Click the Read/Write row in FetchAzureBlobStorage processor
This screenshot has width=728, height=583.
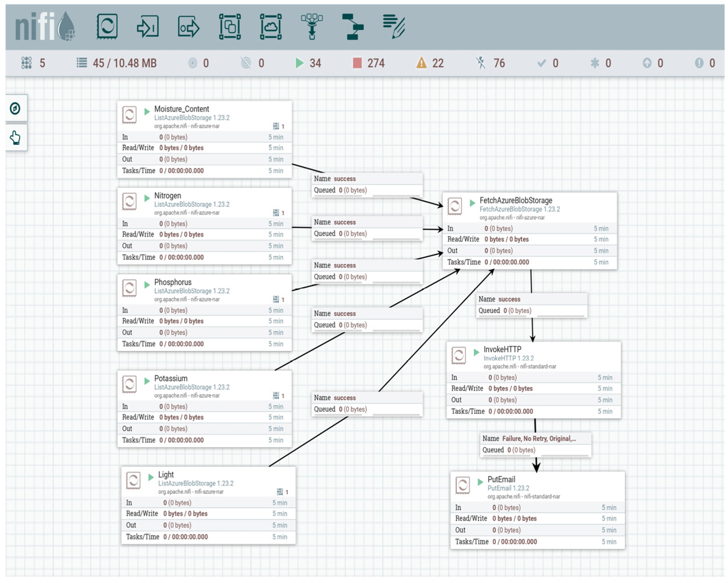pyautogui.click(x=530, y=239)
